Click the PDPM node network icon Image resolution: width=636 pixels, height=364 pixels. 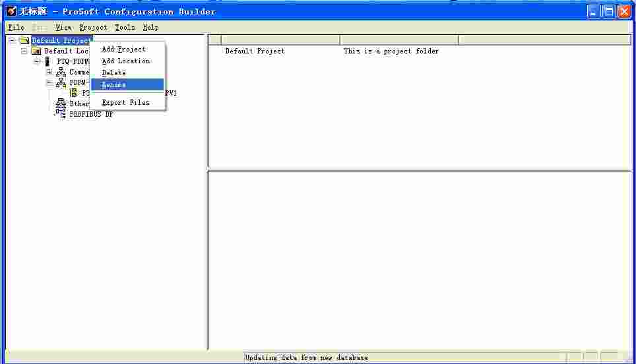point(61,83)
